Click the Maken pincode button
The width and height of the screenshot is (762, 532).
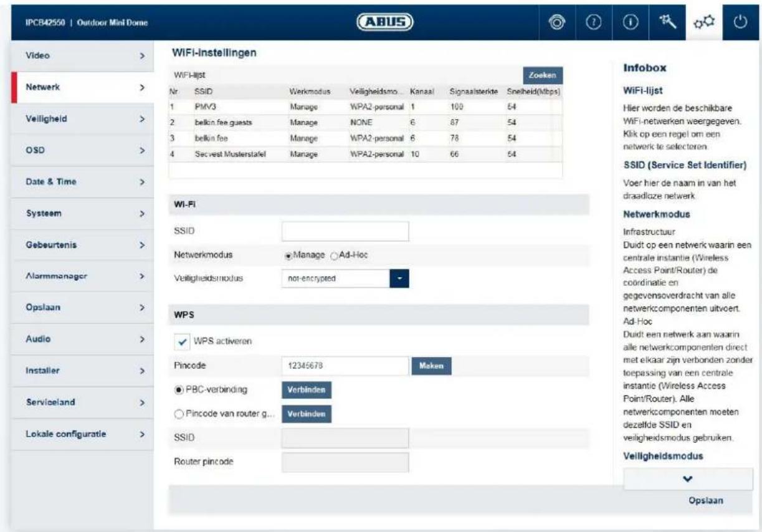[x=430, y=366]
